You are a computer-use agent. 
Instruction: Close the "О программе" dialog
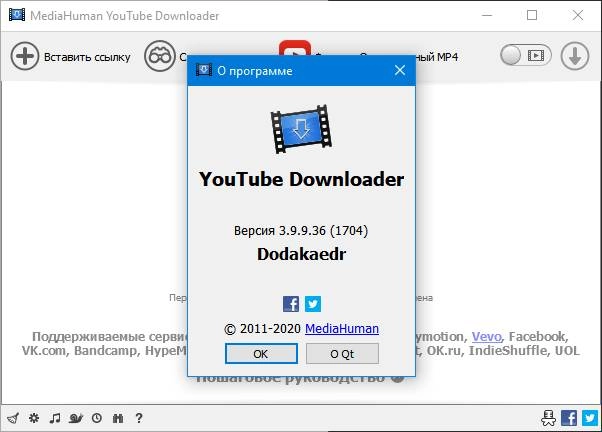tap(400, 70)
